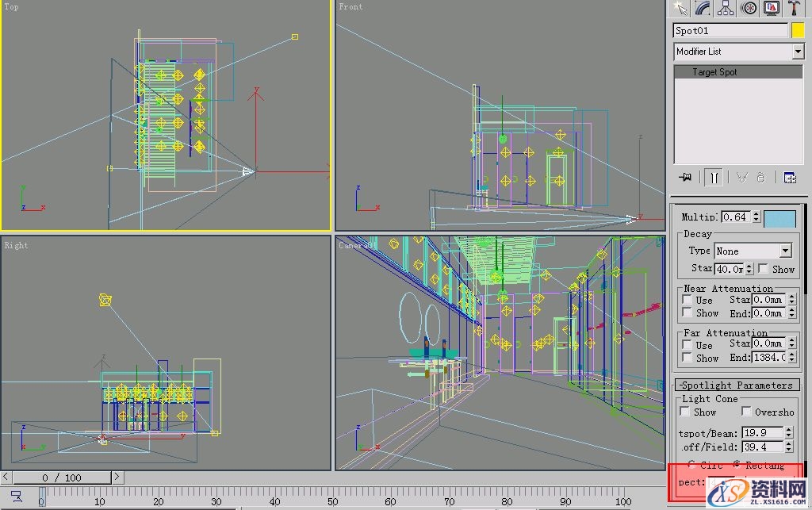Click the Top viewport label

pos(10,6)
